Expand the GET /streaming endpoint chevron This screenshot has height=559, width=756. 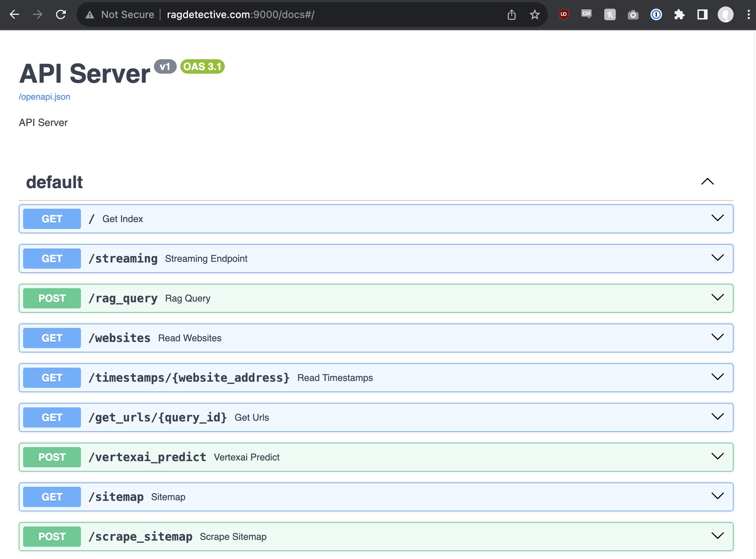(x=717, y=258)
